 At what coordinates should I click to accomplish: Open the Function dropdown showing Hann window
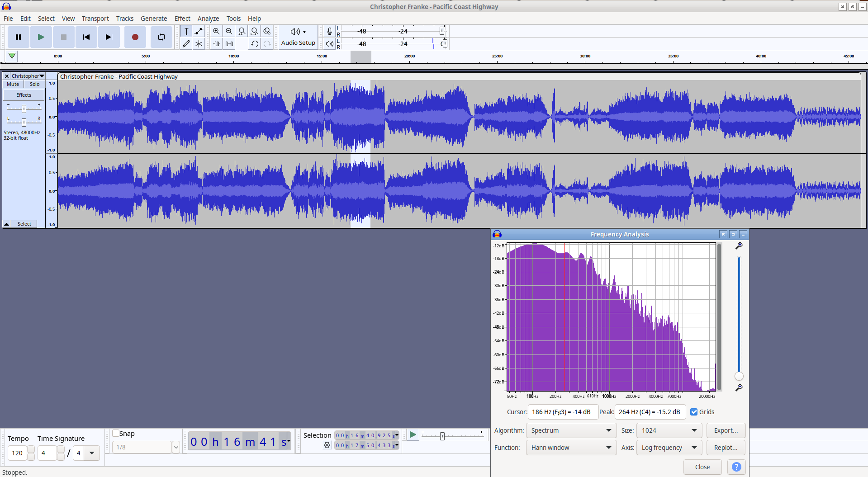point(571,448)
